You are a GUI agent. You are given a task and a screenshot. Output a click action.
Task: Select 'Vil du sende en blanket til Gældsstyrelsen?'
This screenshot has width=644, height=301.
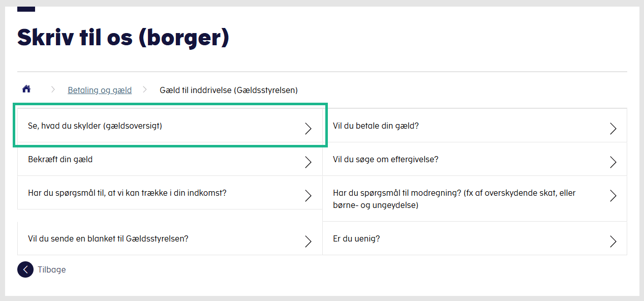pyautogui.click(x=108, y=238)
